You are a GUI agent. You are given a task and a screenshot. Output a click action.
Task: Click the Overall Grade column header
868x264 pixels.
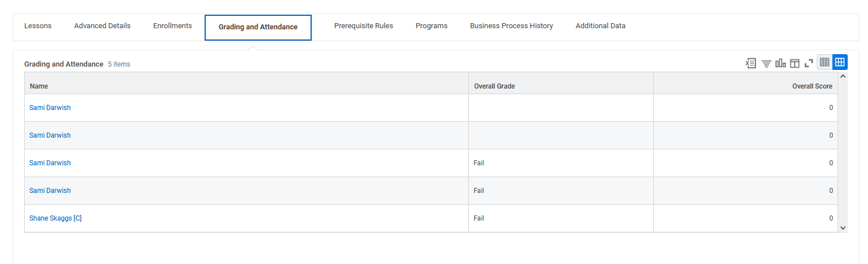(494, 86)
